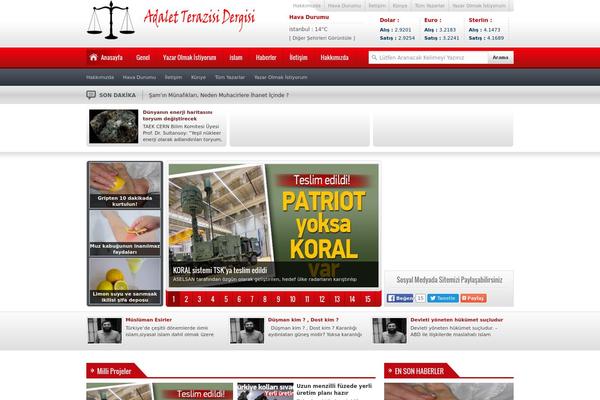Click the Facebook Beğen button
The image size is (600, 400).
pos(400,298)
